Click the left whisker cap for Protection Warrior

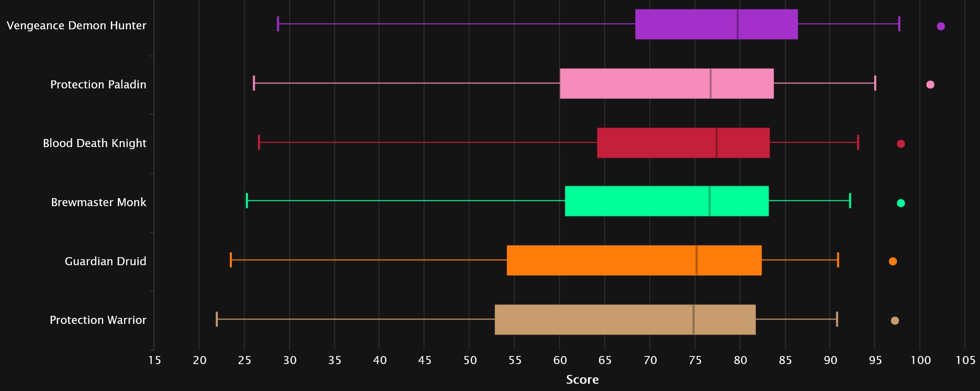point(217,319)
